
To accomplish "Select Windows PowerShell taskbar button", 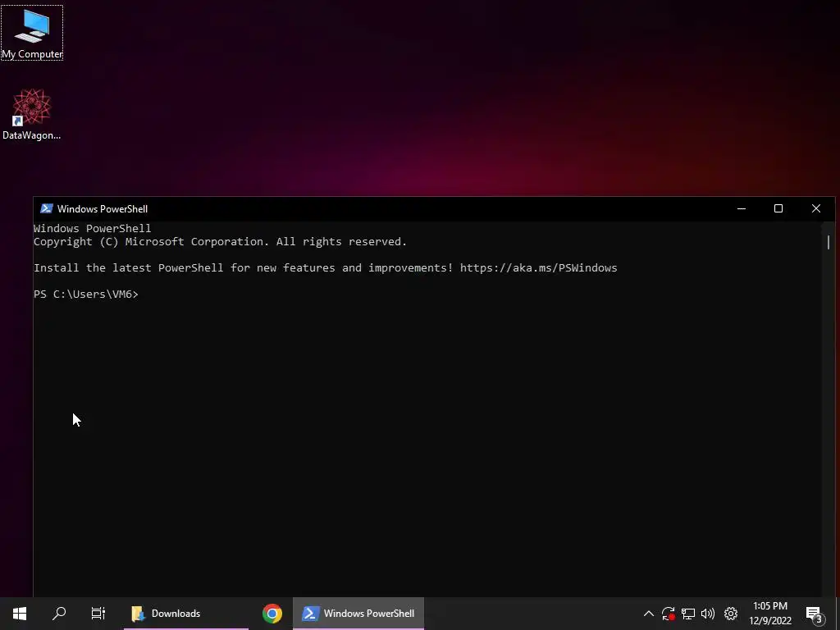I will click(x=358, y=614).
